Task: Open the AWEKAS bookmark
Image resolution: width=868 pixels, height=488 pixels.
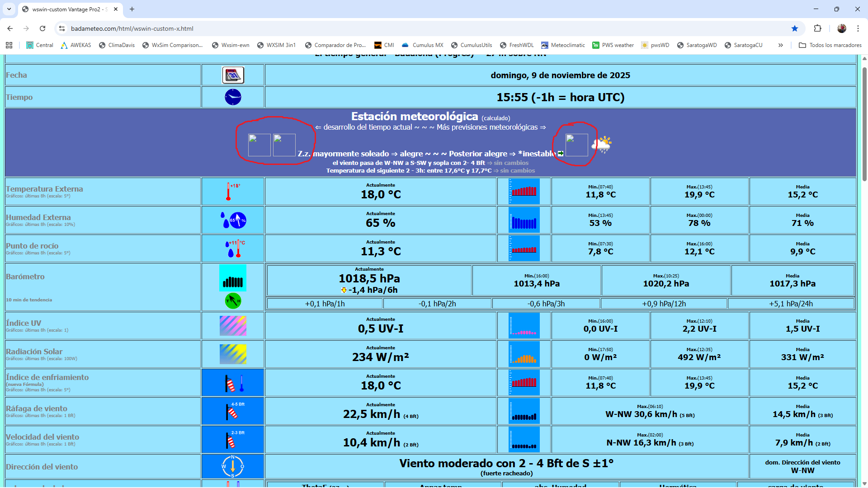Action: coord(76,45)
